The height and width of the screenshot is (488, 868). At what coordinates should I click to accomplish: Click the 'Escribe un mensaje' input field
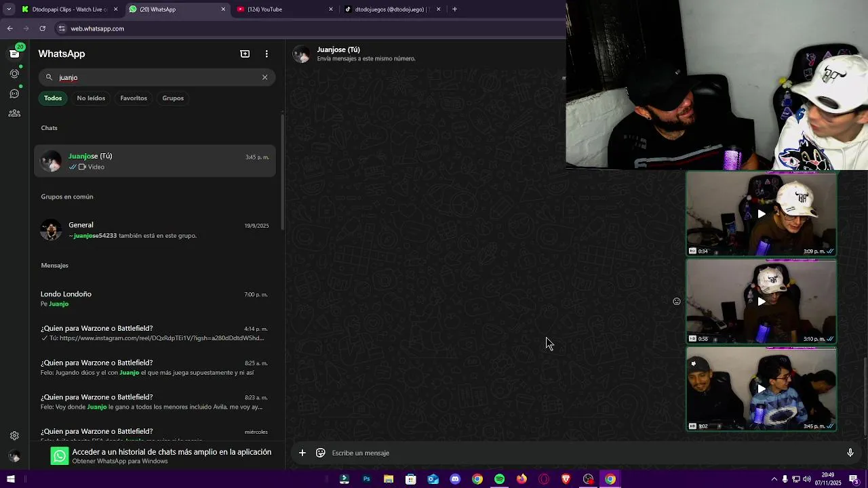[x=583, y=453]
